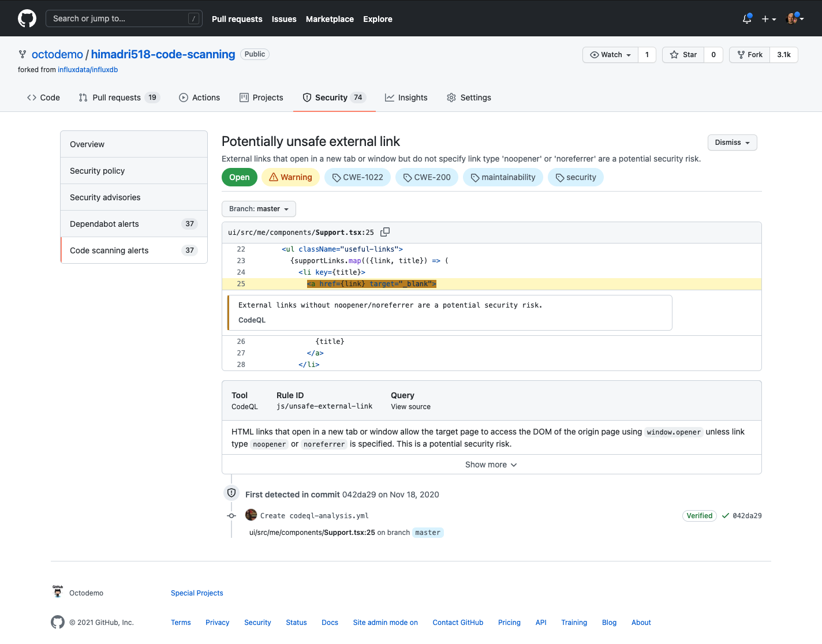Expand description with Show more
Screen dimensions: 822x644
pyautogui.click(x=491, y=465)
